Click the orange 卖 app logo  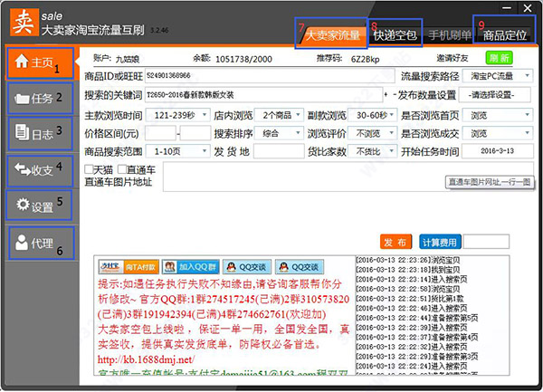coord(24,22)
